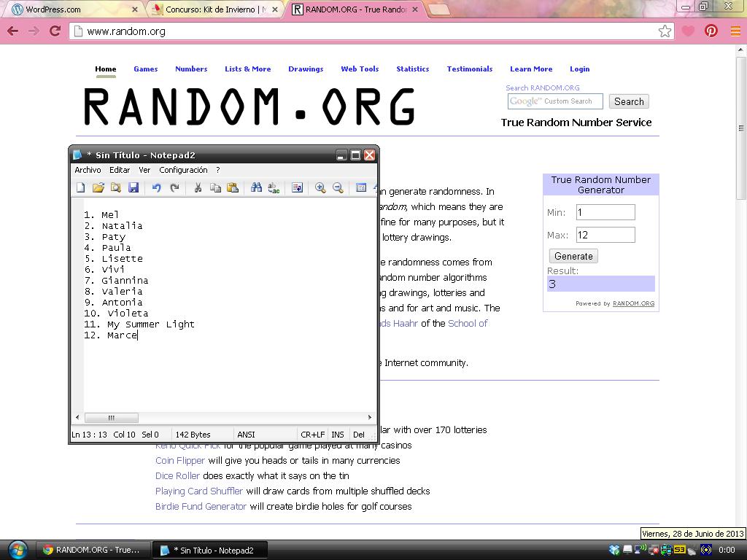
Task: Toggle word wrap in Notepad2 toolbar
Action: tap(297, 188)
